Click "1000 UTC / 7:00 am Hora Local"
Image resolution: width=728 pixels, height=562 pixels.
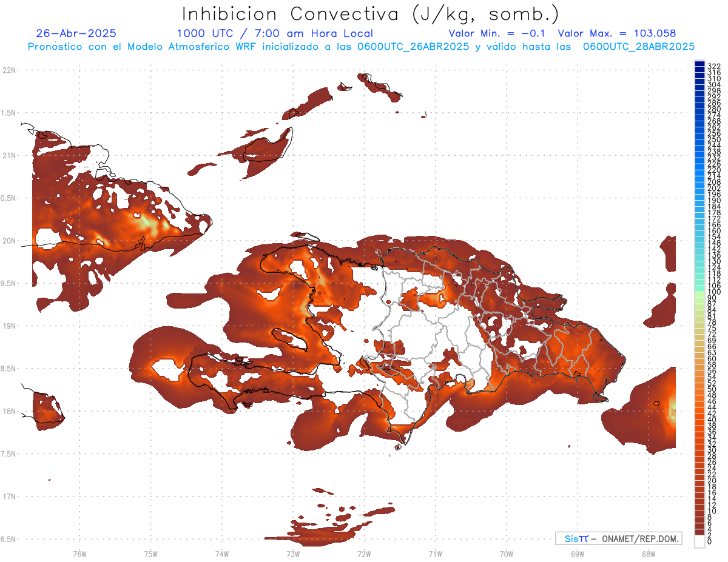[275, 33]
